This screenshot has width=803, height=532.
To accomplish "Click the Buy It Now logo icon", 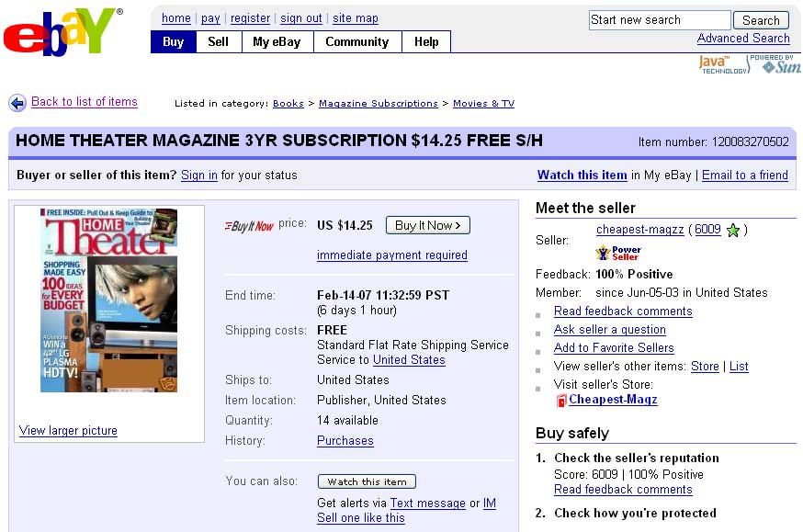I will 249,226.
